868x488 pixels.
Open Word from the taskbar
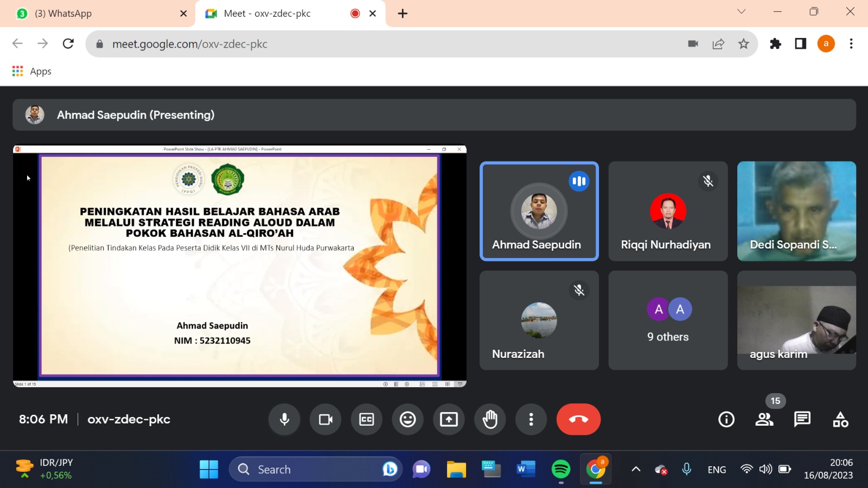pyautogui.click(x=526, y=470)
